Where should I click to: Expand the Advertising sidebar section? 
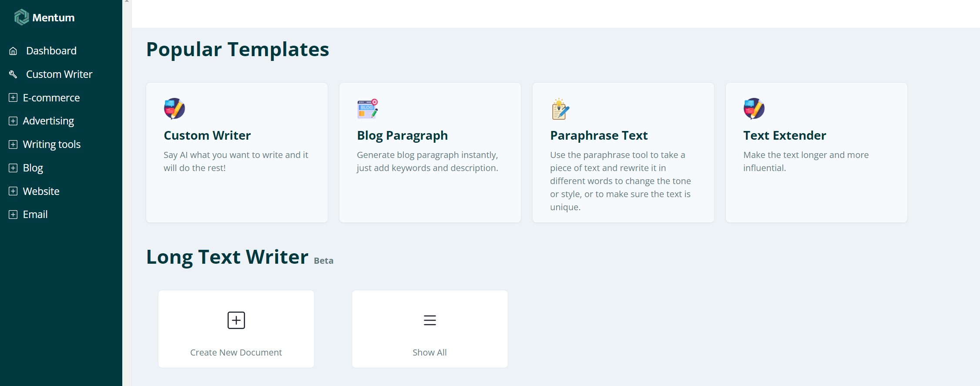coord(13,121)
